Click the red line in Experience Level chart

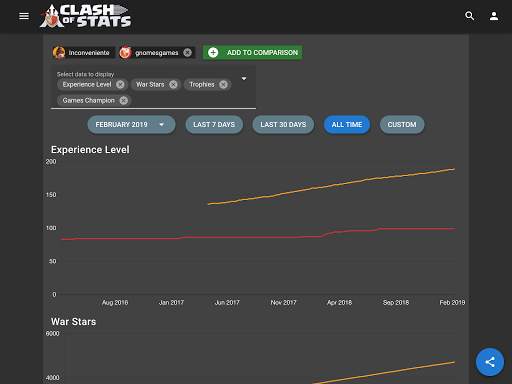(258, 237)
